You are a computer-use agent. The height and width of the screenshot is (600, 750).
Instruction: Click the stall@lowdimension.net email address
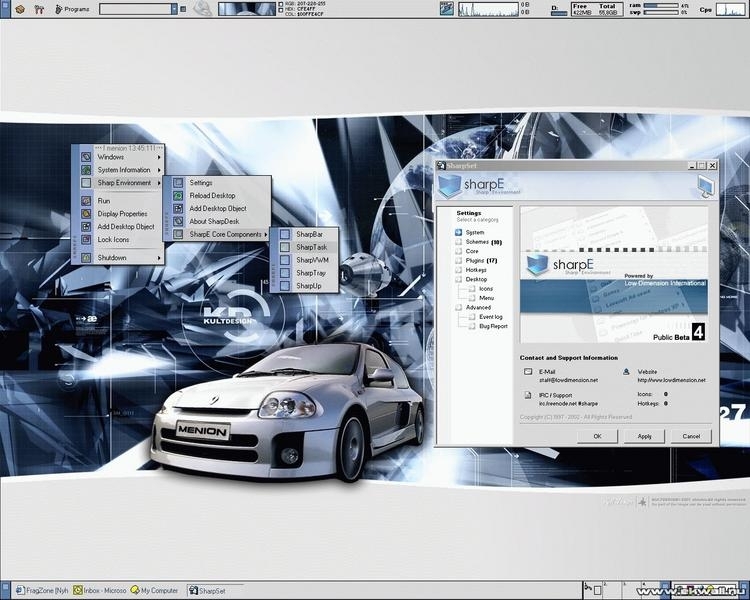568,380
